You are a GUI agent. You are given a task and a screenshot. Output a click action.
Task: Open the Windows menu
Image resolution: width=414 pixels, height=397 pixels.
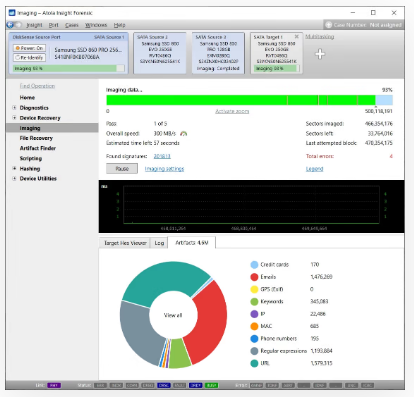tap(96, 25)
